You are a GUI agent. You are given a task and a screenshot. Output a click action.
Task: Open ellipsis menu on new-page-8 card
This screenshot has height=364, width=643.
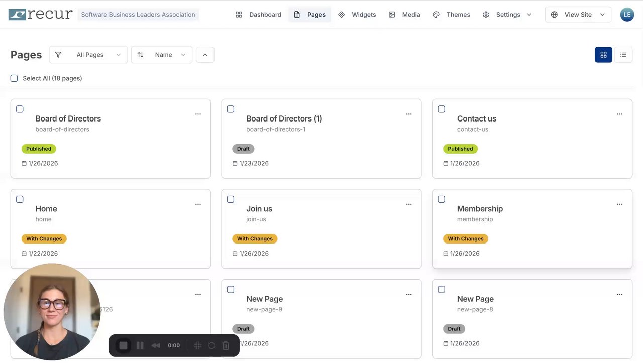click(620, 294)
